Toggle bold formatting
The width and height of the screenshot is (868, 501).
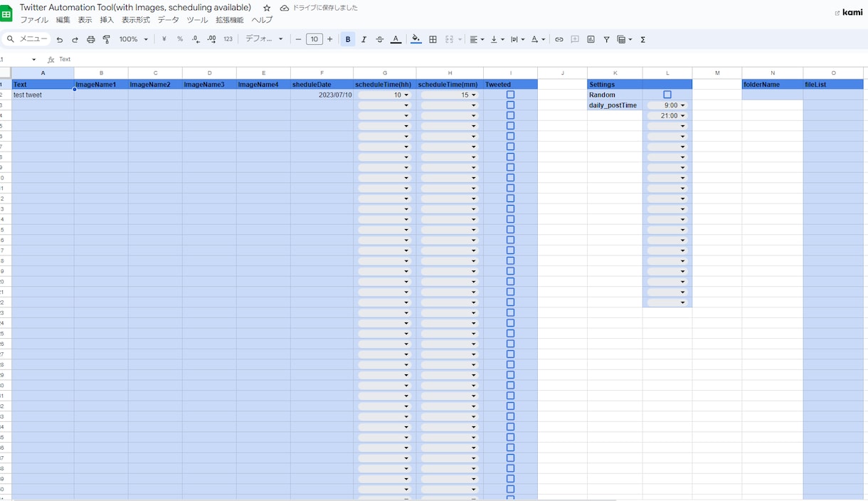pyautogui.click(x=348, y=39)
